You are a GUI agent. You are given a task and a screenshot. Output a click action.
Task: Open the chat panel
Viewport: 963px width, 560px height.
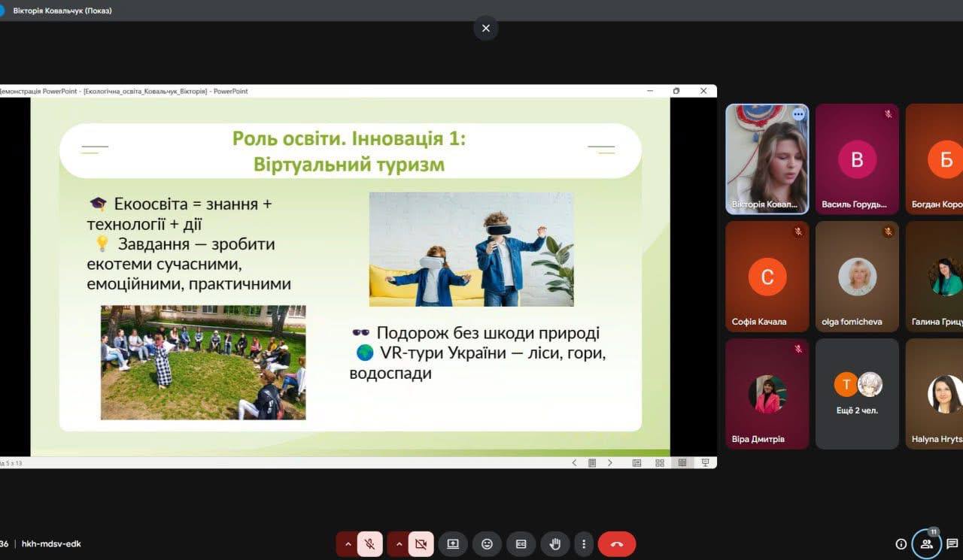[x=952, y=543]
